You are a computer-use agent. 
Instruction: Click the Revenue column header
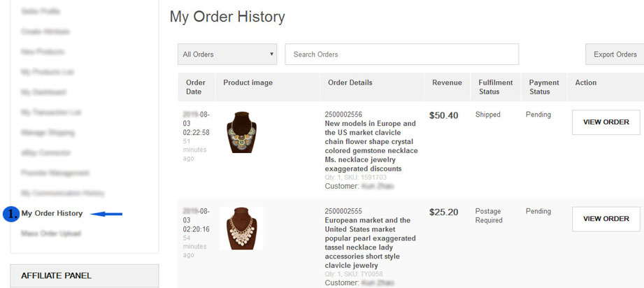(x=447, y=82)
